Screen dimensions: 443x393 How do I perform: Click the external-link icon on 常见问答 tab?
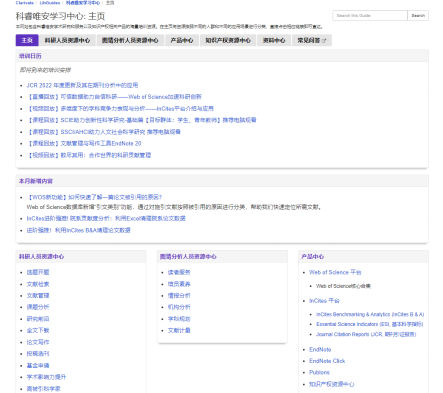coord(324,41)
